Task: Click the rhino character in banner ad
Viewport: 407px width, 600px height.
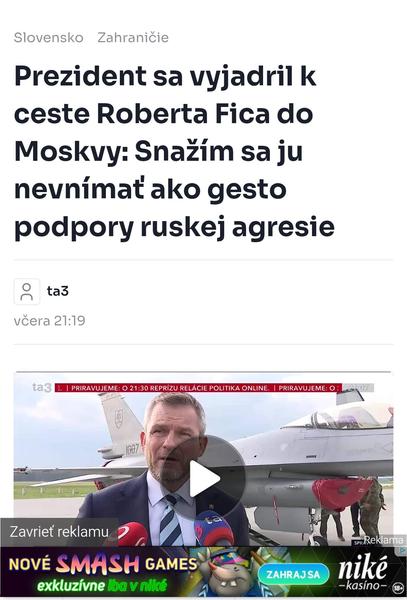Action: [x=232, y=573]
